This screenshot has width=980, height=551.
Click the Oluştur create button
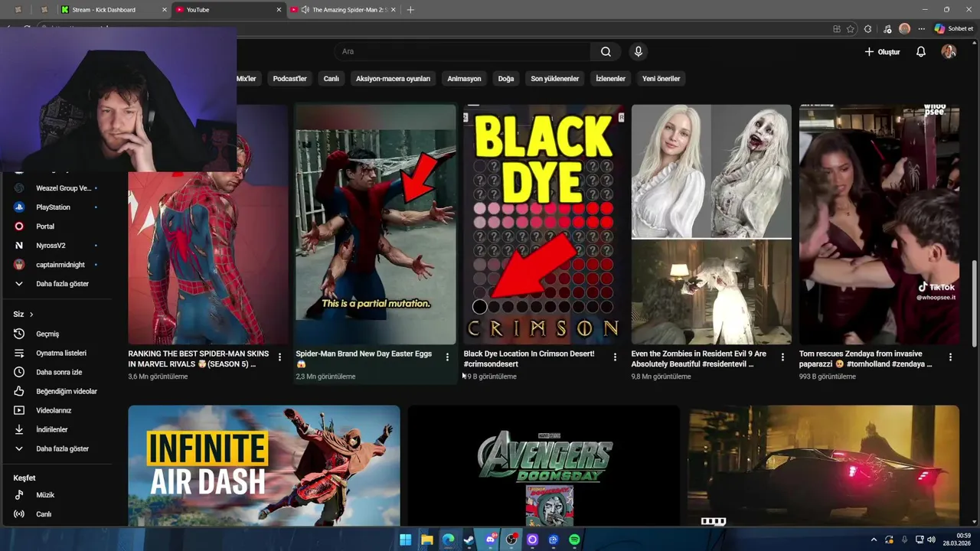click(x=882, y=51)
